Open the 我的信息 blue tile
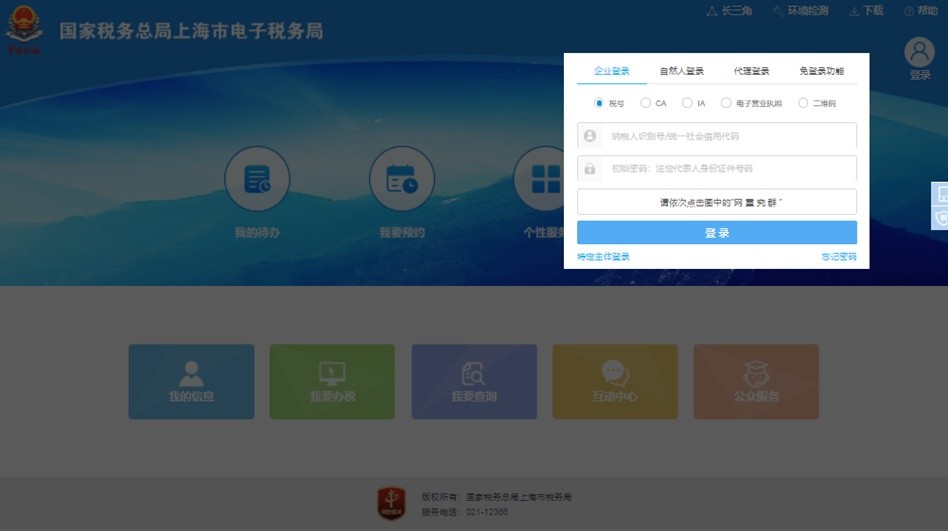The height and width of the screenshot is (531, 948). 191,381
